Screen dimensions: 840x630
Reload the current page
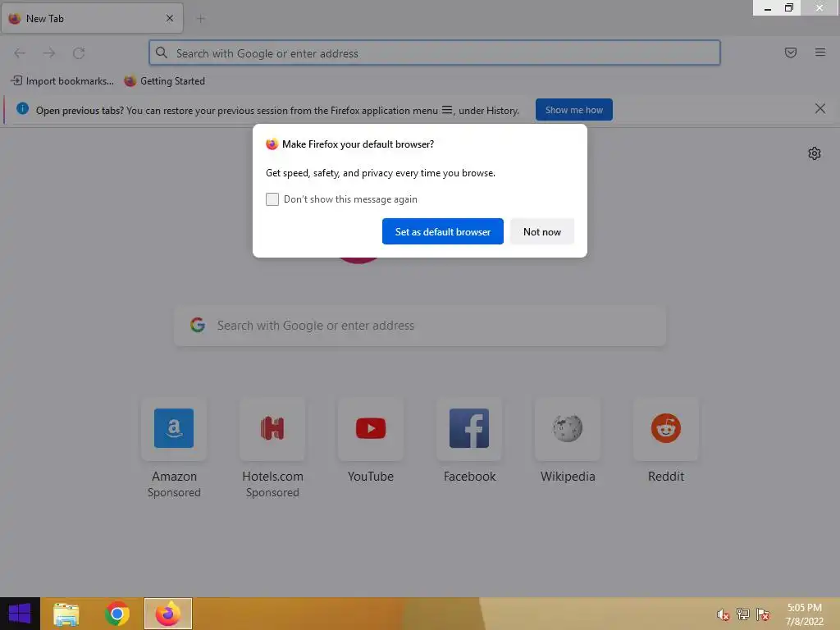[79, 53]
